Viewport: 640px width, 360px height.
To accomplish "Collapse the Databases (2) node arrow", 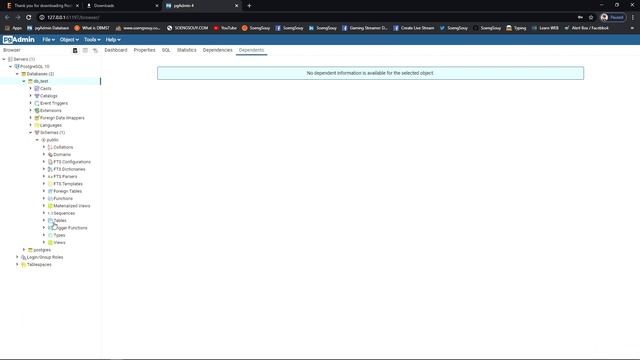I will click(17, 74).
